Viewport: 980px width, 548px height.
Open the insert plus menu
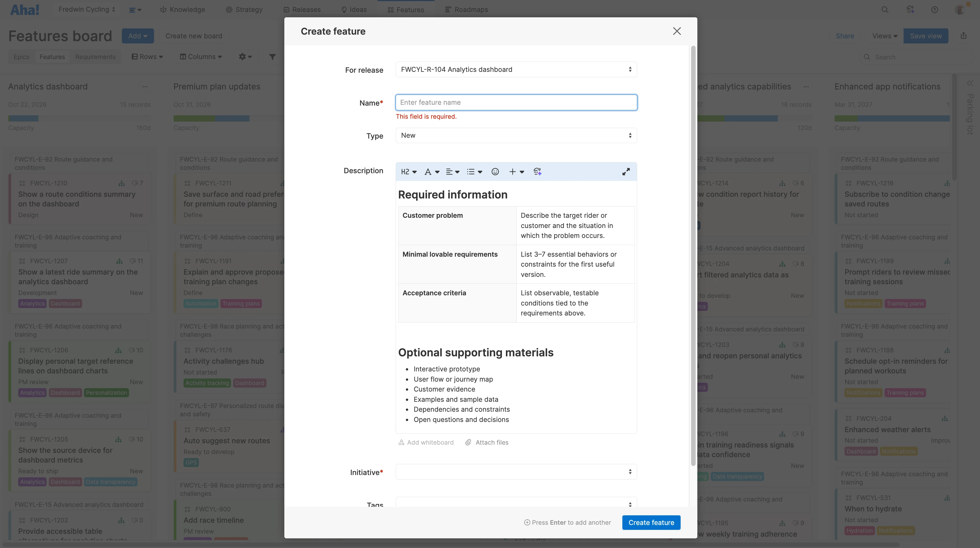coord(517,172)
